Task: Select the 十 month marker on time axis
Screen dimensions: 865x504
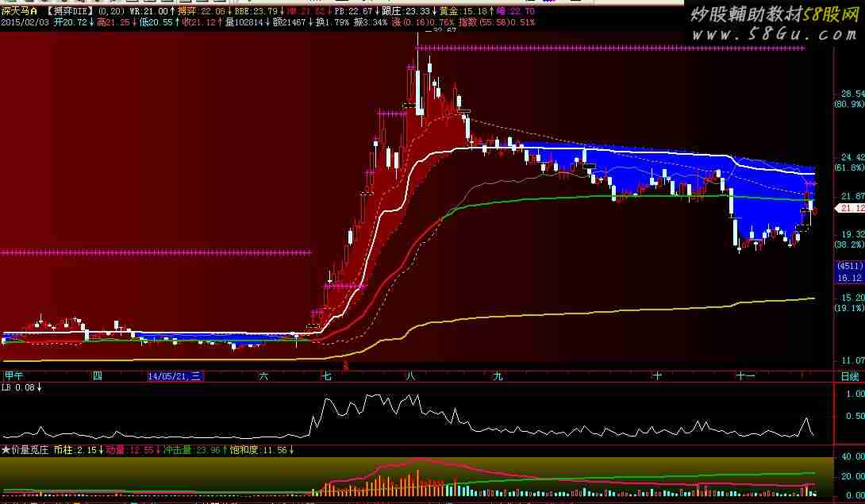Action: (656, 376)
